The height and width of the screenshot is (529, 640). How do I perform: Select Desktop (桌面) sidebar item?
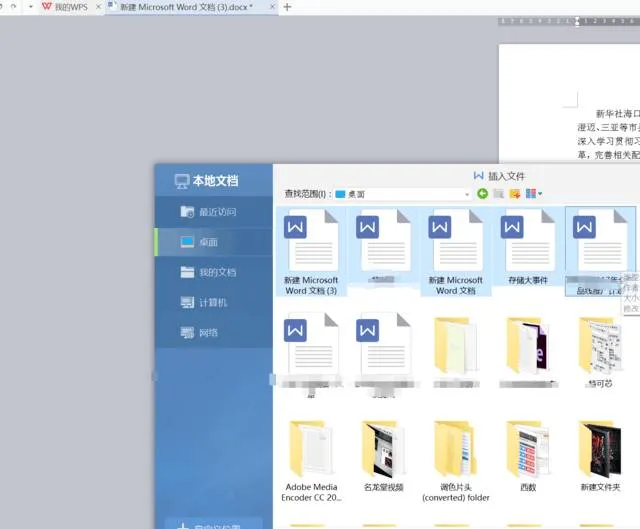(x=214, y=242)
